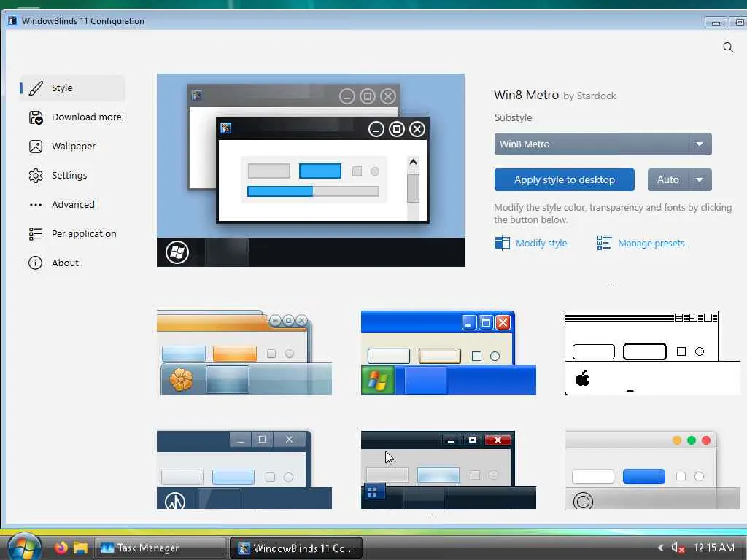
Task: Launch Firefox from the taskbar
Action: (61, 548)
